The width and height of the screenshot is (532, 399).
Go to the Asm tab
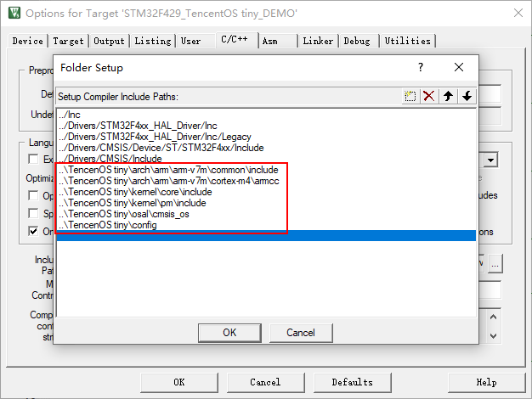[x=270, y=41]
